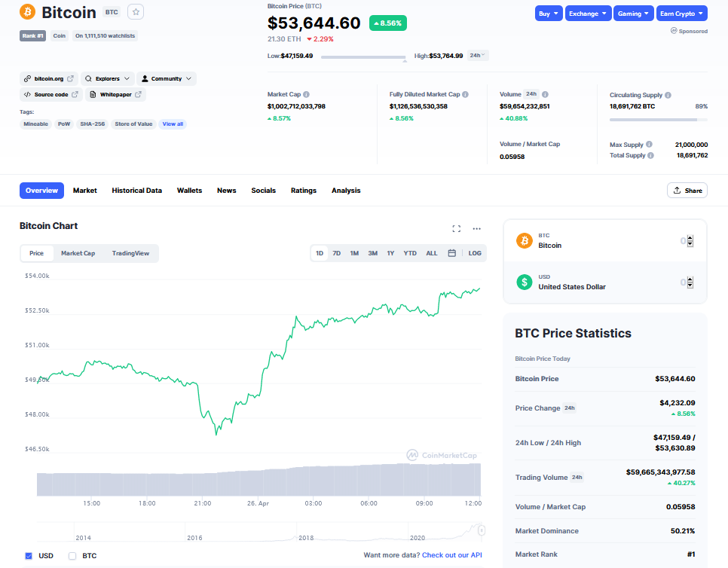This screenshot has width=728, height=568.
Task: Select the ALL chart range
Action: (x=432, y=253)
